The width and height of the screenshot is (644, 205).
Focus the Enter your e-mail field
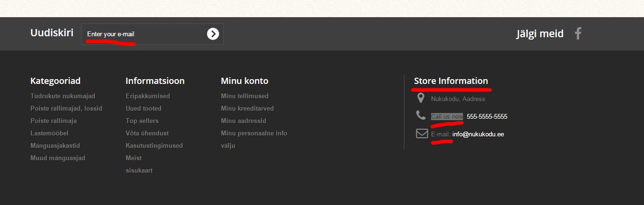143,34
